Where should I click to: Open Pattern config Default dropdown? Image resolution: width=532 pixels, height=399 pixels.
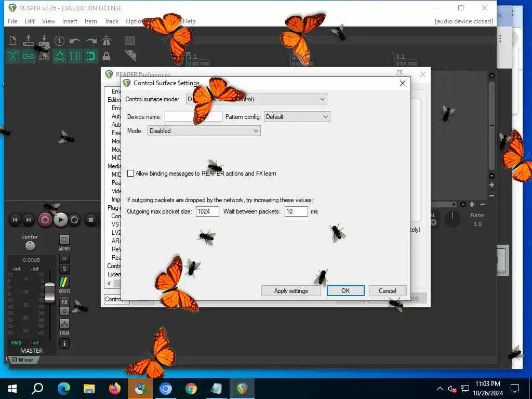point(297,117)
